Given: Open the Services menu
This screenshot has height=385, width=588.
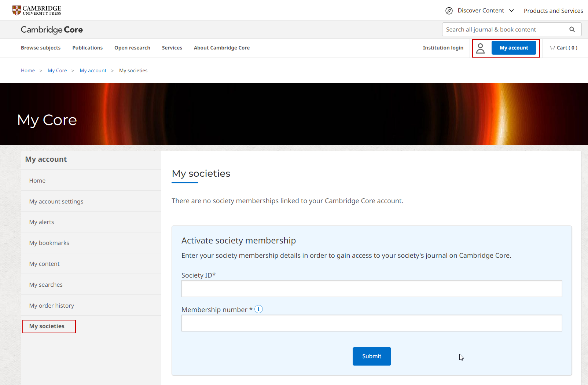Looking at the screenshot, I should [x=172, y=48].
